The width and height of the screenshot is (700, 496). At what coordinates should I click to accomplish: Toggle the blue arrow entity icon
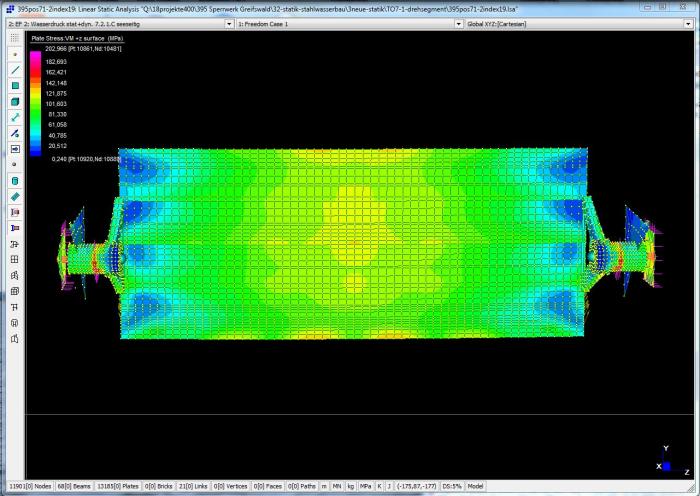click(x=15, y=149)
